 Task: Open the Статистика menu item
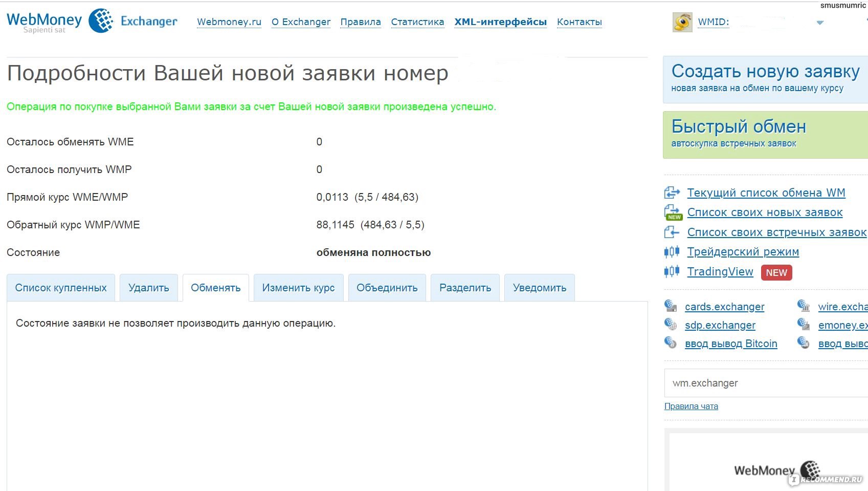[x=417, y=22]
